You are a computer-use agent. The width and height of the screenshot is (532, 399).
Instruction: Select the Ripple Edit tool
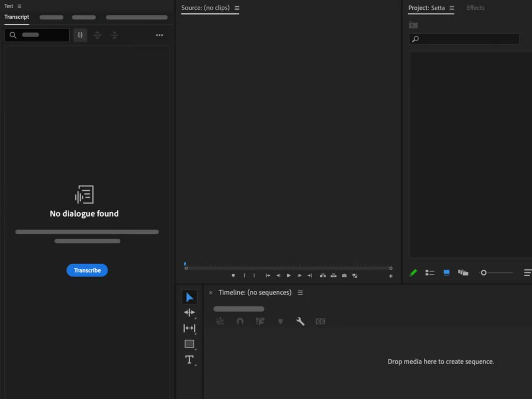(x=189, y=313)
